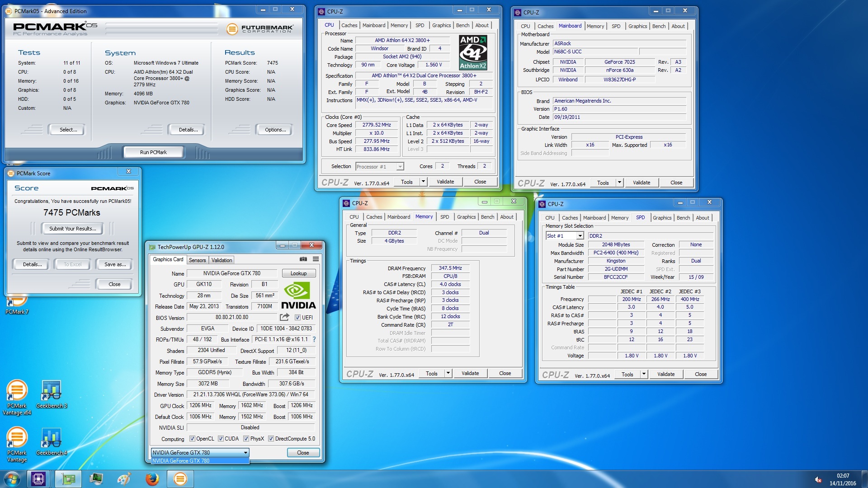Open the Processor #1 selection dropdown
The width and height of the screenshot is (868, 488).
[379, 167]
